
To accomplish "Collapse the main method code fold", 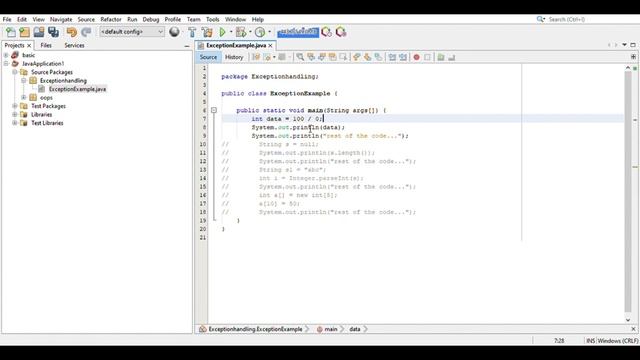I will click(x=213, y=110).
